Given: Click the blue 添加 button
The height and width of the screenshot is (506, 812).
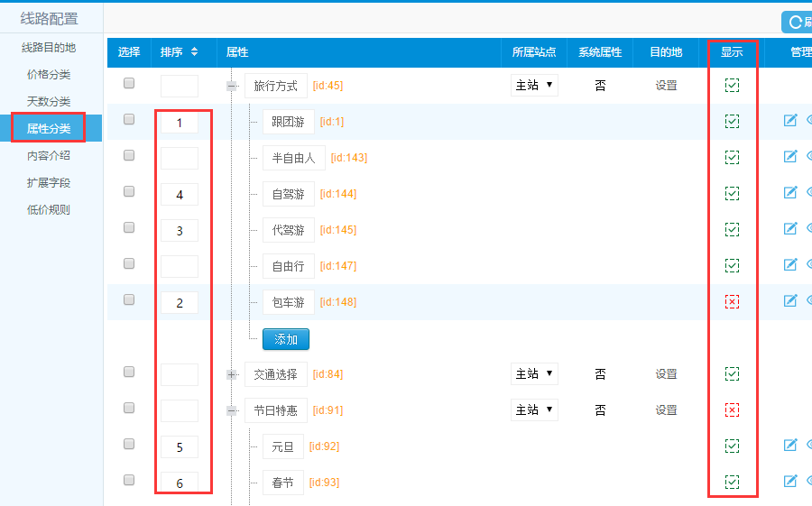Looking at the screenshot, I should tap(286, 339).
